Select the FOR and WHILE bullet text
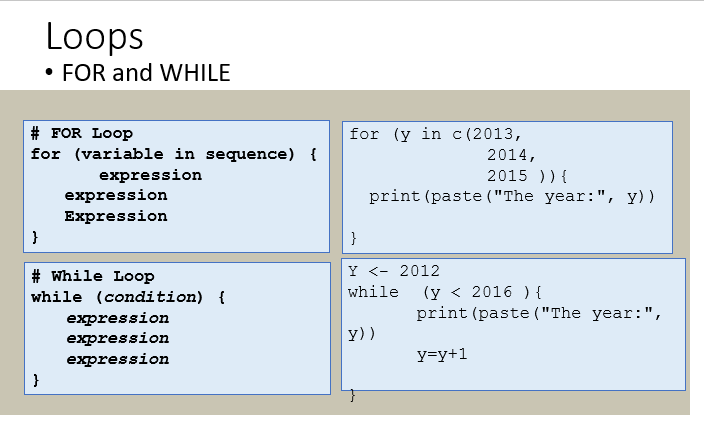The height and width of the screenshot is (425, 704). point(146,73)
